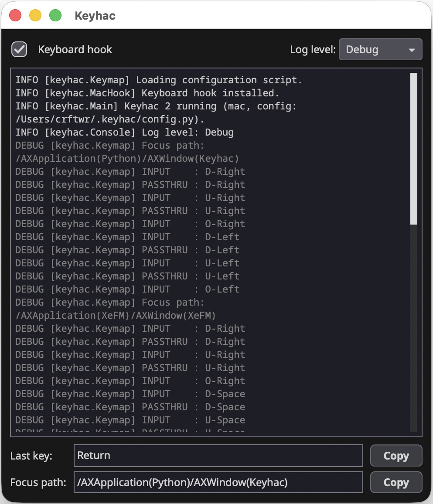Click the '/AXApplication(XeFM)/AXWindow(XeFM)' log line
Viewport: 433px width, 504px height.
tap(116, 316)
